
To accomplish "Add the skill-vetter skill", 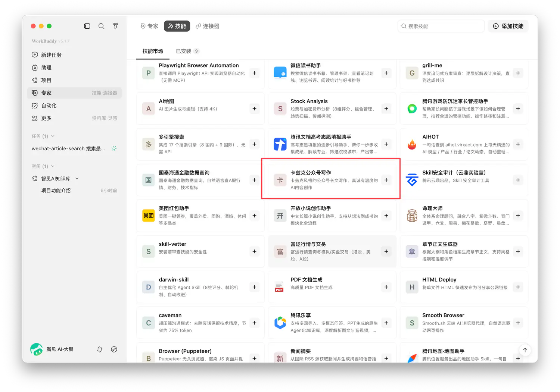I will point(254,251).
